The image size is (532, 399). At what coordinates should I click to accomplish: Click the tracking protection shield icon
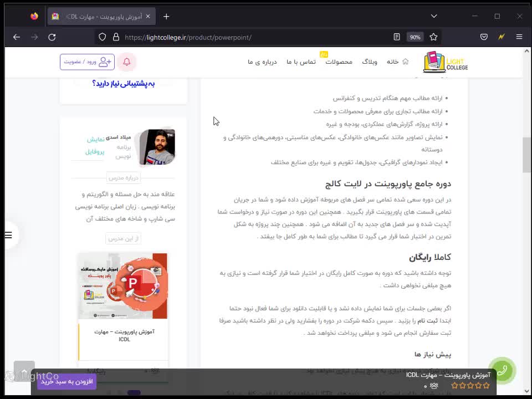pyautogui.click(x=101, y=37)
